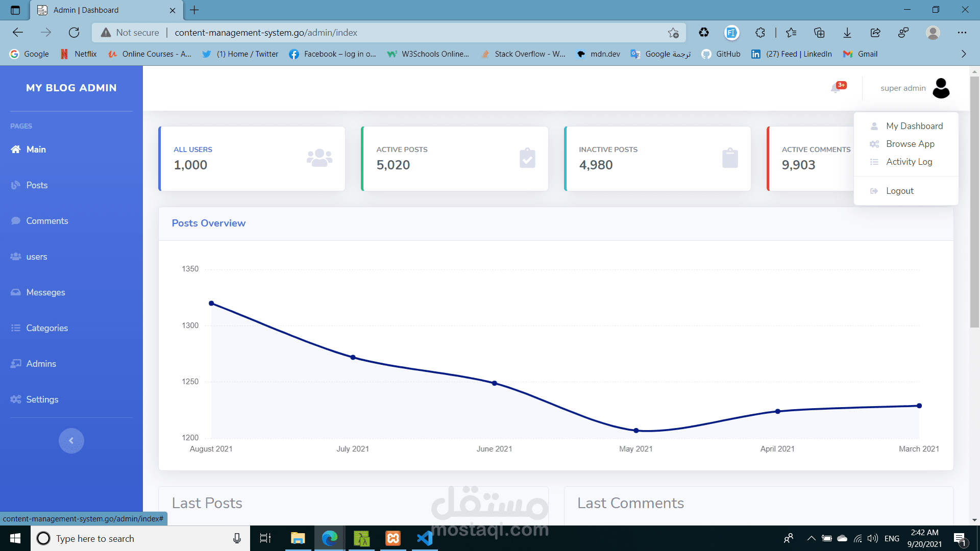Click the notification bell icon
This screenshot has width=980, height=551.
(836, 88)
